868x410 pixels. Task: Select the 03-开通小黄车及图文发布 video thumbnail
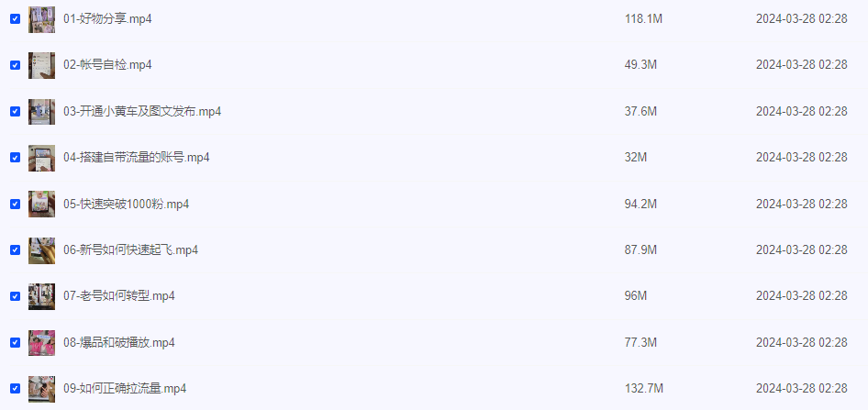[41, 112]
